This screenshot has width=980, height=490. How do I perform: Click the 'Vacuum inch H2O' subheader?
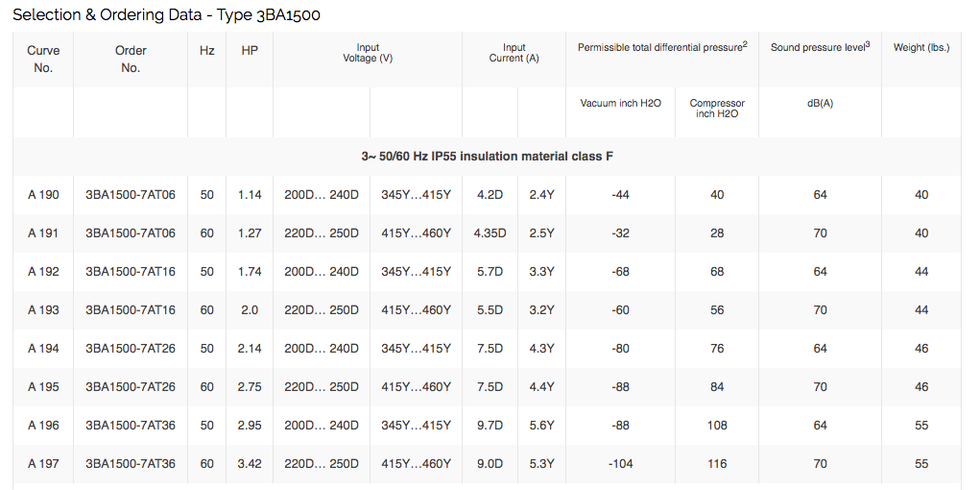coord(620,103)
